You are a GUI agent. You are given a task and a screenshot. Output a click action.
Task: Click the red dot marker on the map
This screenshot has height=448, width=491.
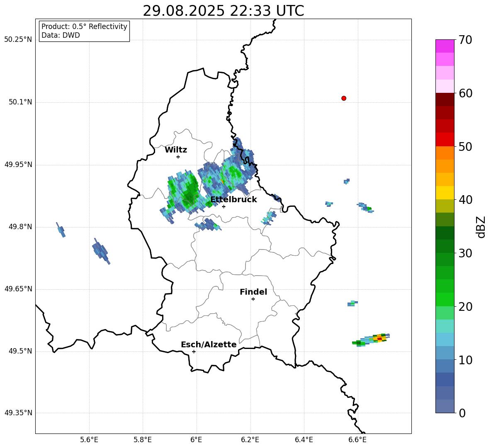[344, 98]
